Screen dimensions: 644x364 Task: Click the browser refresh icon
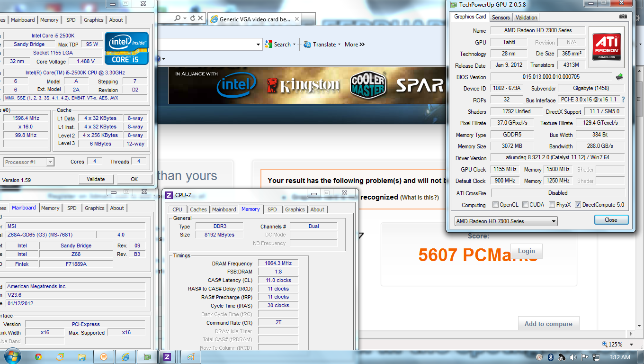pyautogui.click(x=193, y=18)
